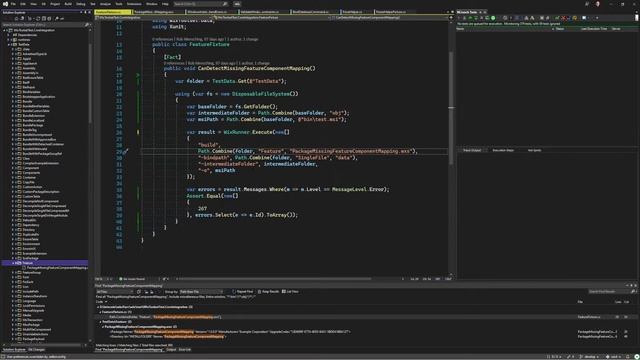Image resolution: width=640 pixels, height=360 pixels.
Task: Open the search scope dropdown in Find Results
Action: [x=115, y=292]
